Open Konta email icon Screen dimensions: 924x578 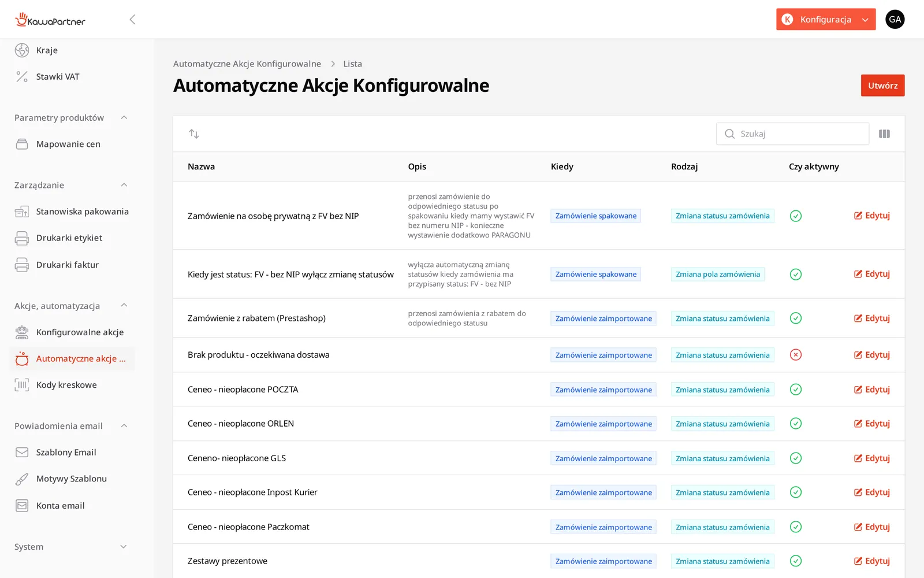point(22,506)
